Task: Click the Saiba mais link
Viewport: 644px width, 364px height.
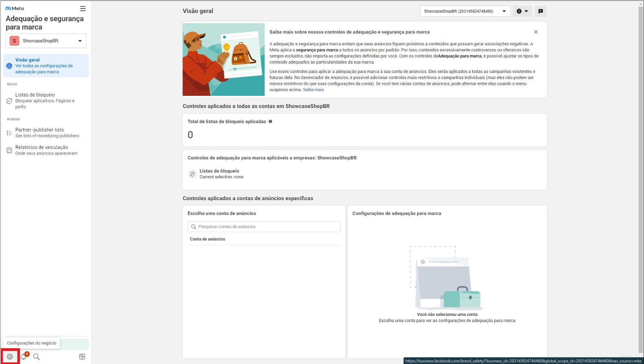Action: (x=313, y=90)
